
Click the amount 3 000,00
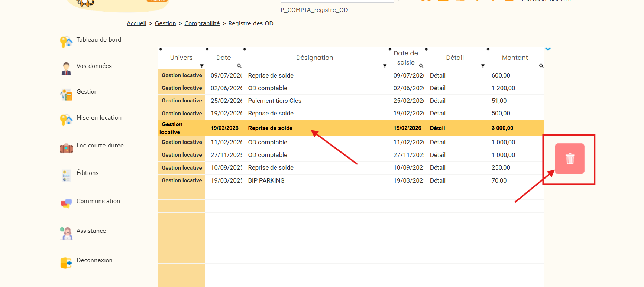[x=502, y=128]
